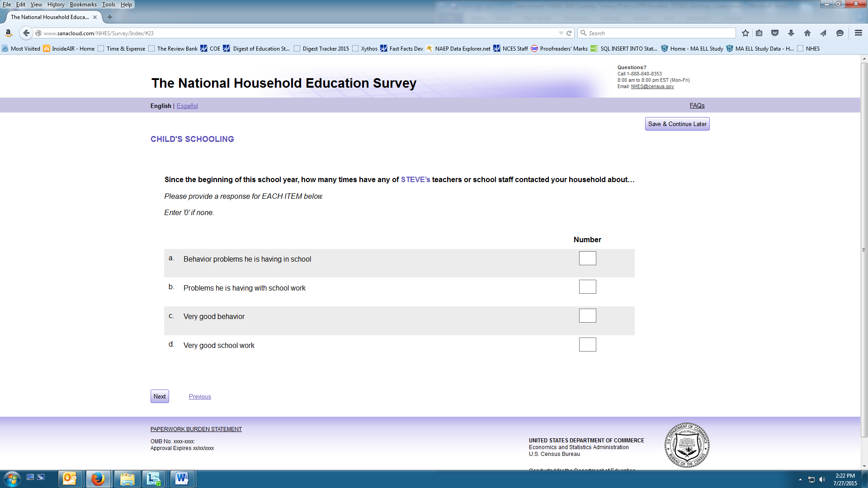Save to Pocket icon in toolbar

coord(775,33)
